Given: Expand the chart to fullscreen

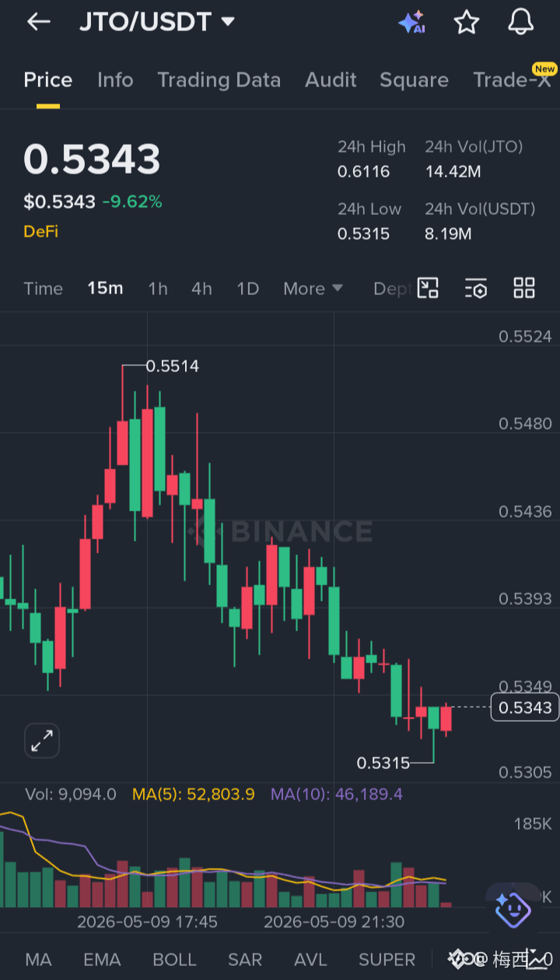Looking at the screenshot, I should 42,740.
